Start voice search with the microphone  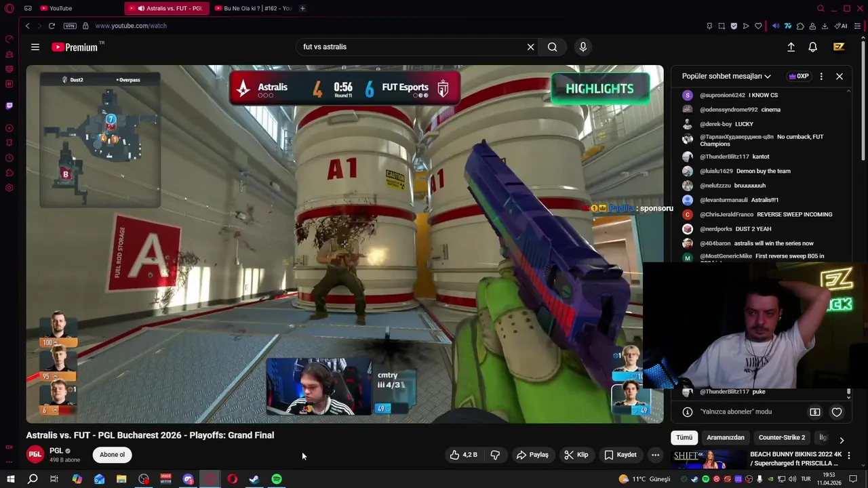583,47
